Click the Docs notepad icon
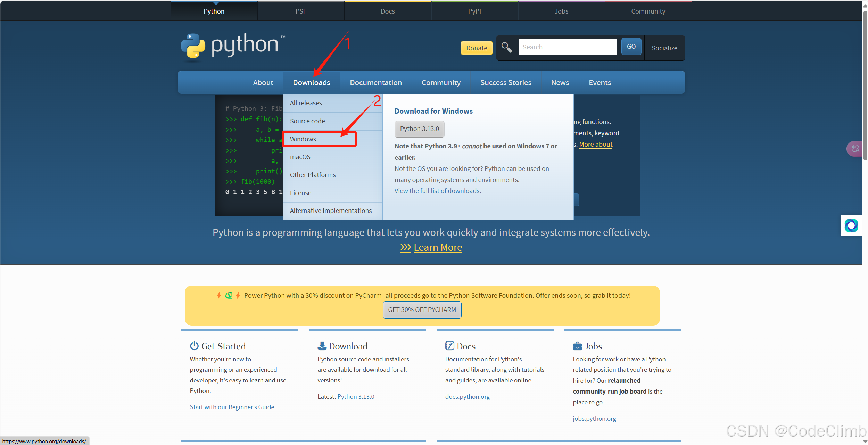This screenshot has height=445, width=868. click(x=449, y=346)
